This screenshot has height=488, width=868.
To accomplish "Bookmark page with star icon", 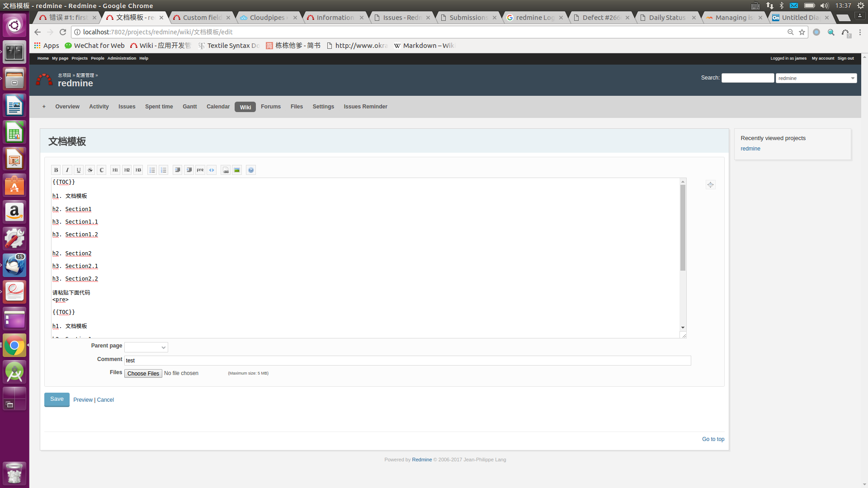I will point(802,32).
